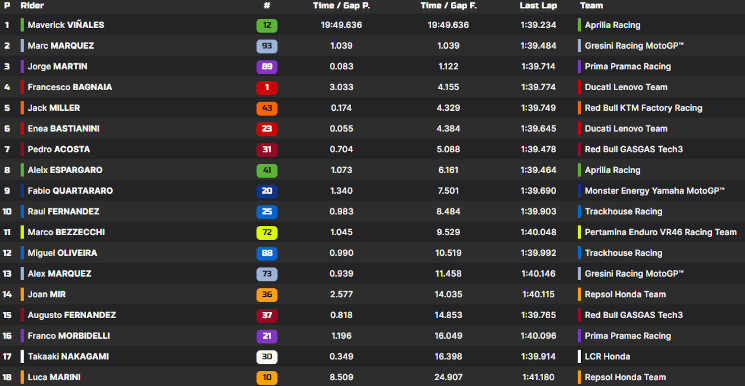Open Francesco BAGNAIA rider entry

pos(70,87)
